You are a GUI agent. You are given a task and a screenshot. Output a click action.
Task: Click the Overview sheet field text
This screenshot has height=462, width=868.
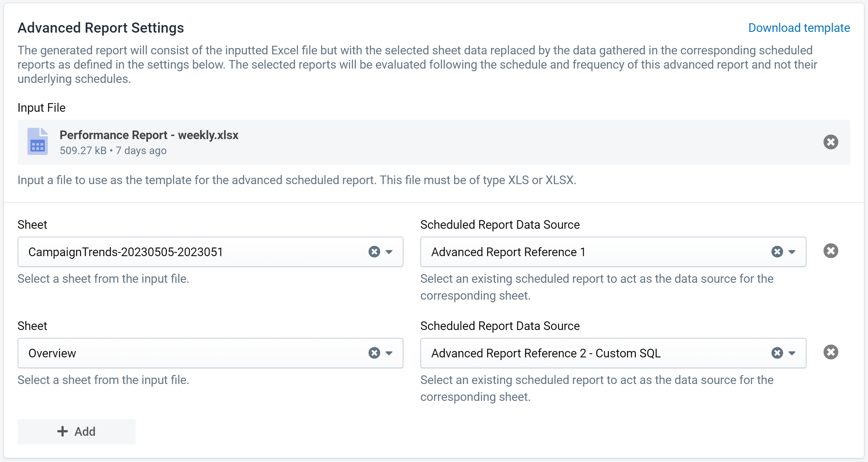[52, 353]
